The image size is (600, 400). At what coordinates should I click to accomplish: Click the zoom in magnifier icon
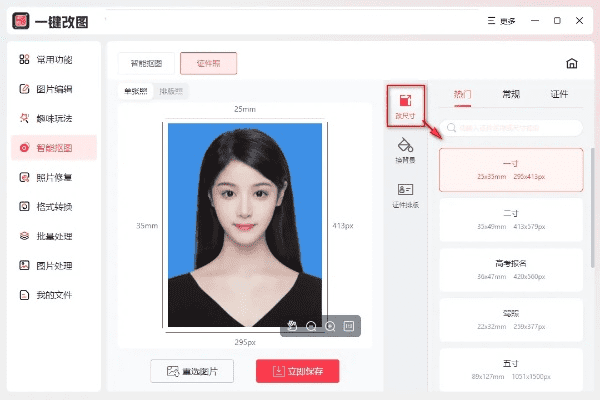[330, 326]
